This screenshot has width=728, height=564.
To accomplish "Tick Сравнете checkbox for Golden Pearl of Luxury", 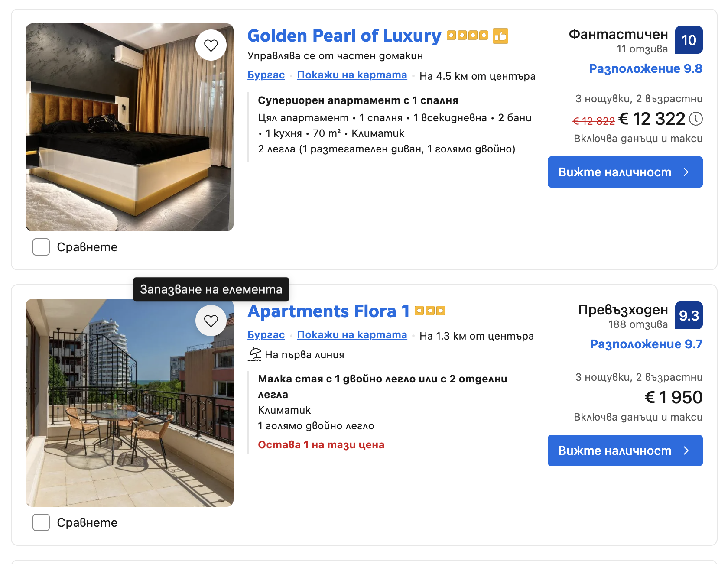I will [x=41, y=247].
